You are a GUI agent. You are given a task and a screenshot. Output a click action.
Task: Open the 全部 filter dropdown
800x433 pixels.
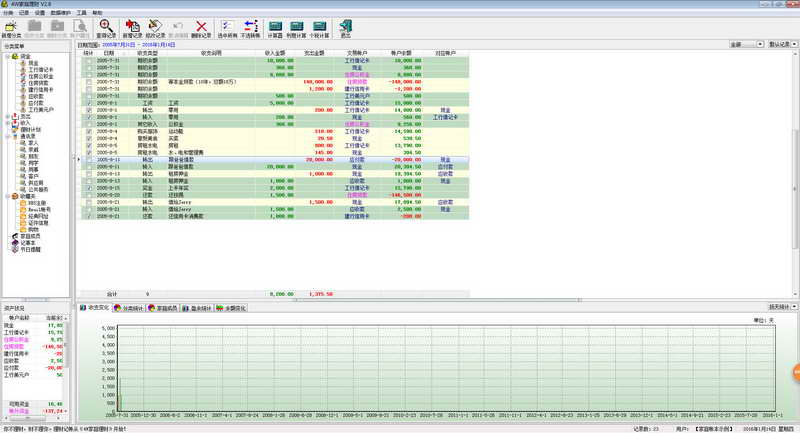(x=747, y=45)
